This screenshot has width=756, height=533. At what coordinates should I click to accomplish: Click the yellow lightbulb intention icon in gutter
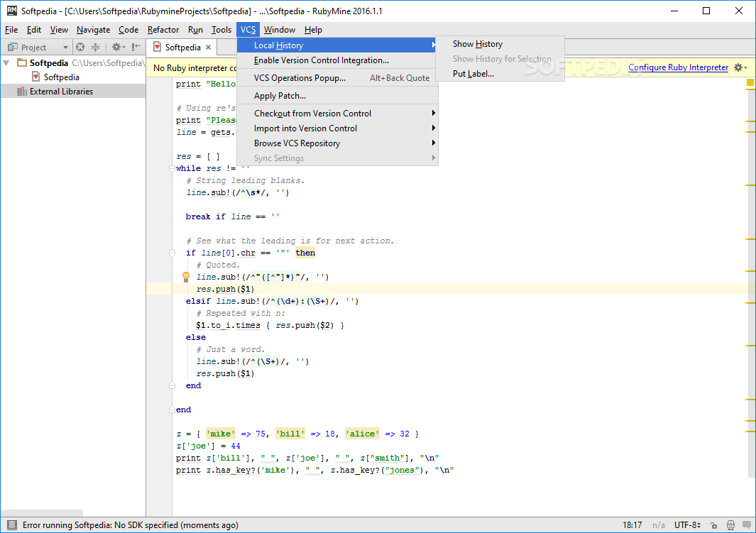point(185,277)
